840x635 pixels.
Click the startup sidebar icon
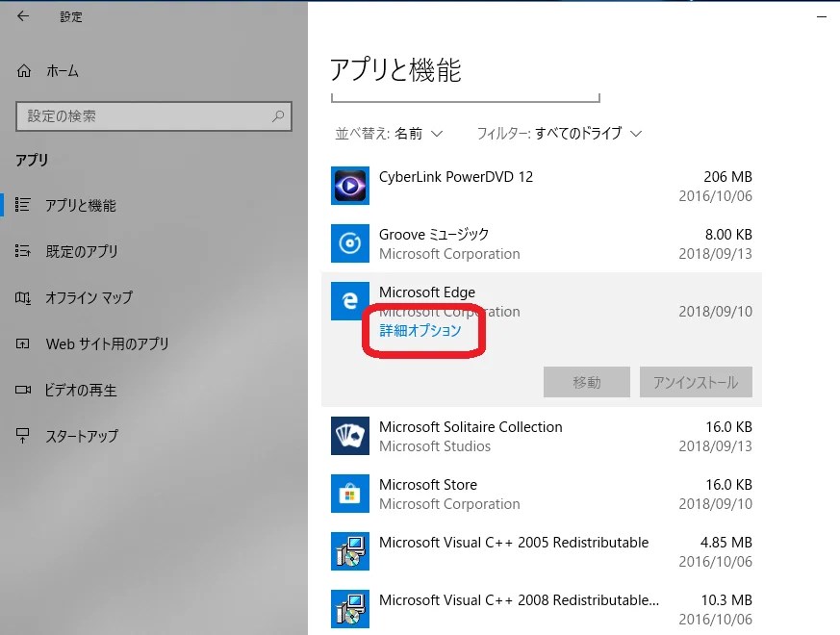coord(22,436)
